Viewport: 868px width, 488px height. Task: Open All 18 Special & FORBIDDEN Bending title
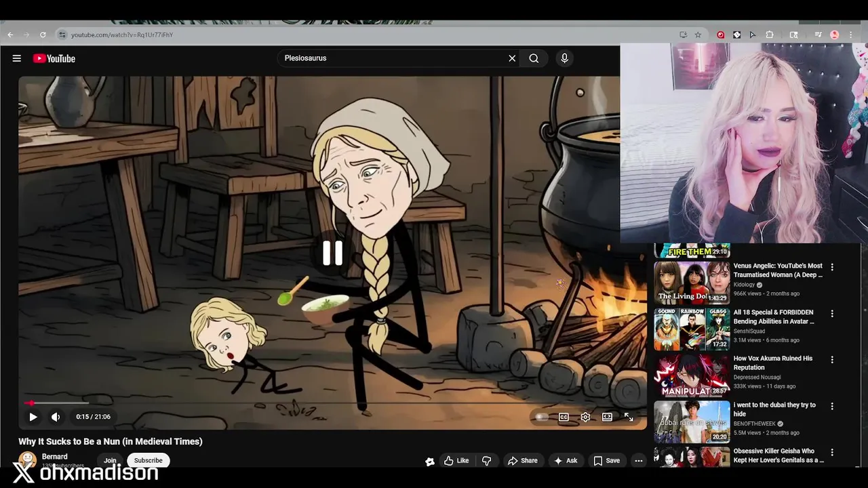[x=774, y=317]
